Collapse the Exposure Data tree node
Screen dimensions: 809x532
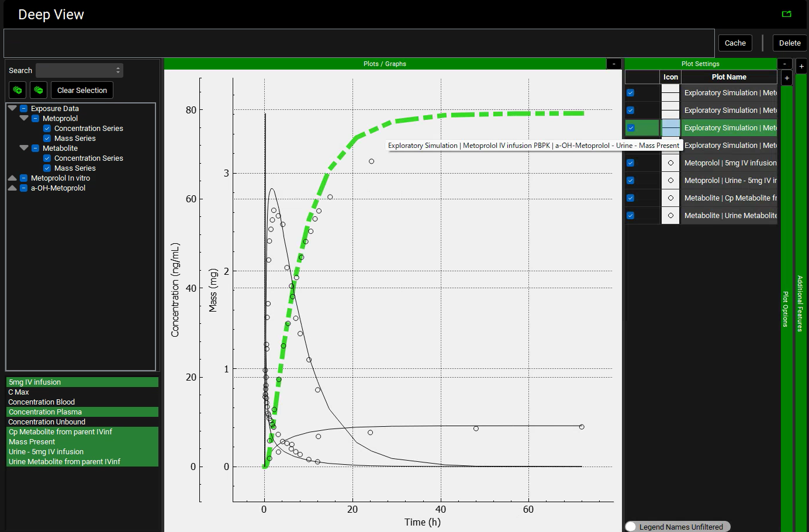coord(12,108)
